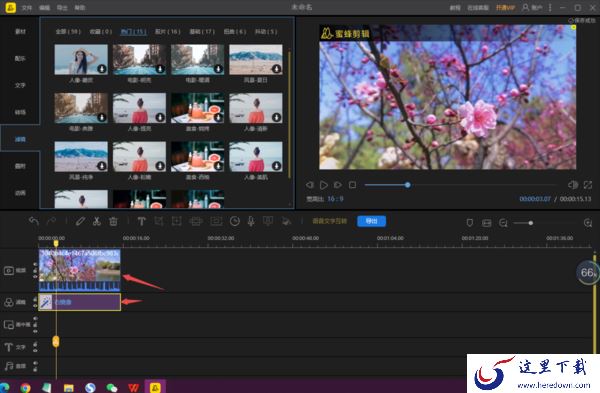Step to next frame in preview

[338, 185]
